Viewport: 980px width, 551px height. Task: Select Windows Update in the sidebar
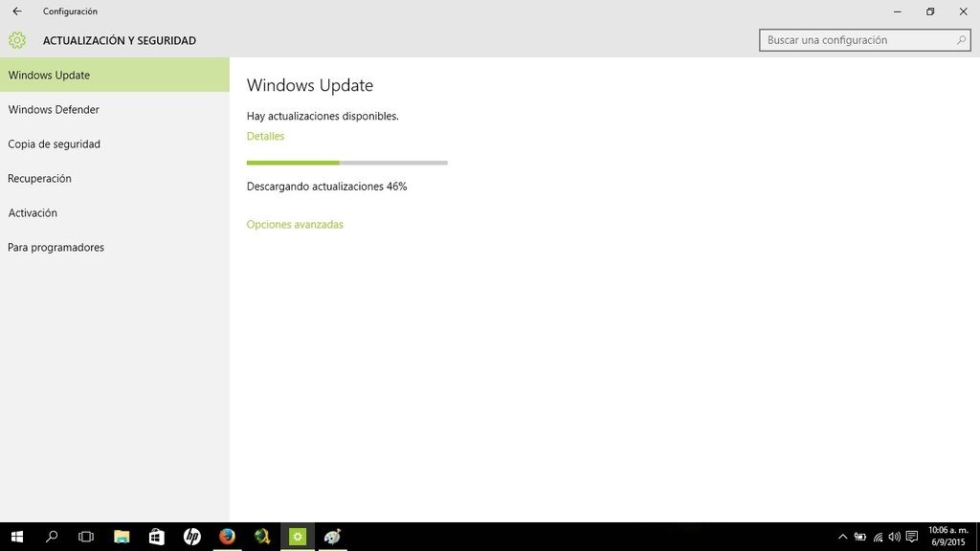pos(115,75)
